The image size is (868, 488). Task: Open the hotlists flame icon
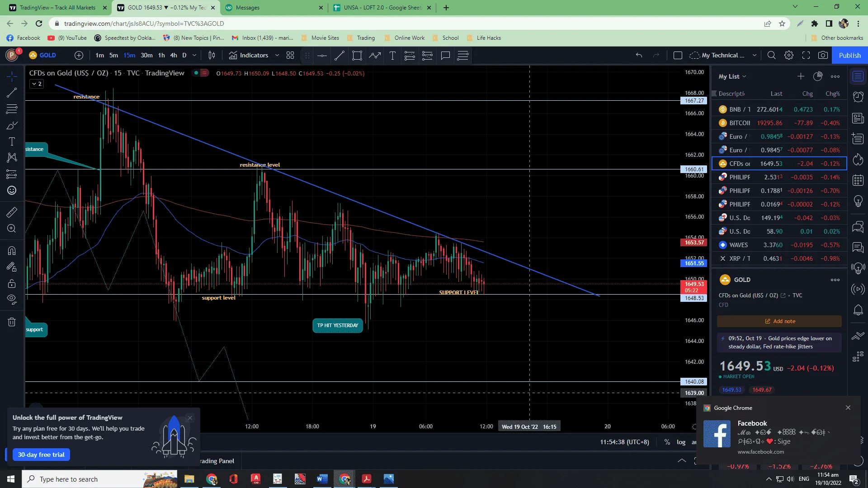[x=858, y=159]
